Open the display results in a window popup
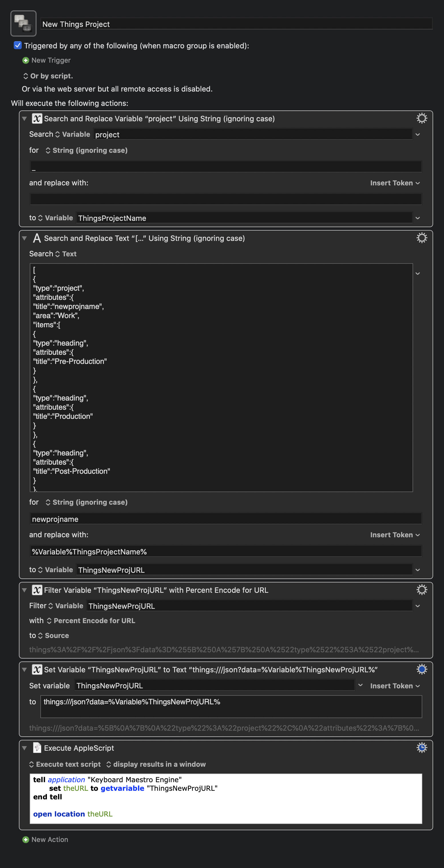444x868 pixels. [x=156, y=764]
